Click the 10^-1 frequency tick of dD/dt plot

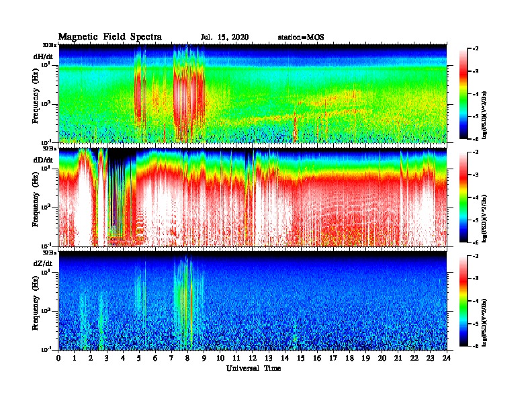pyautogui.click(x=45, y=246)
